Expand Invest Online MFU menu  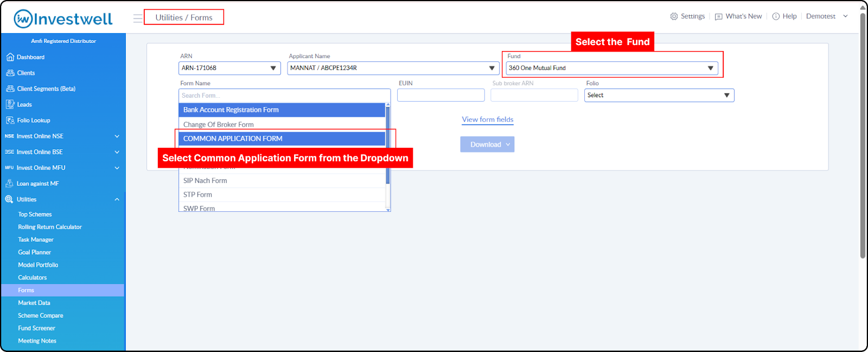117,168
